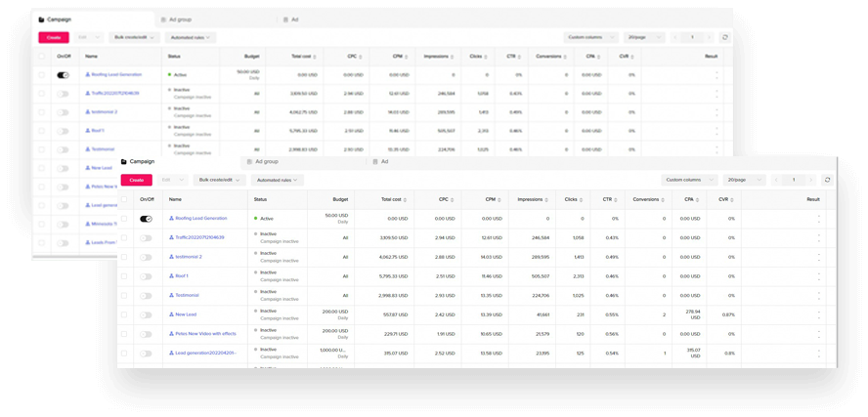Image resolution: width=868 pixels, height=417 pixels.
Task: Open the 20/page selector in front window
Action: click(744, 180)
